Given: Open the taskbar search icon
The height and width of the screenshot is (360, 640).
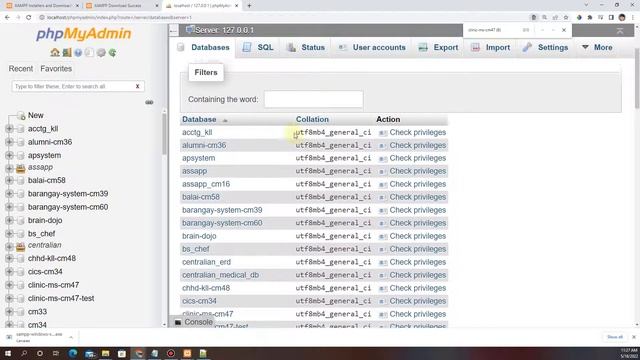Looking at the screenshot, I should click(x=24, y=353).
